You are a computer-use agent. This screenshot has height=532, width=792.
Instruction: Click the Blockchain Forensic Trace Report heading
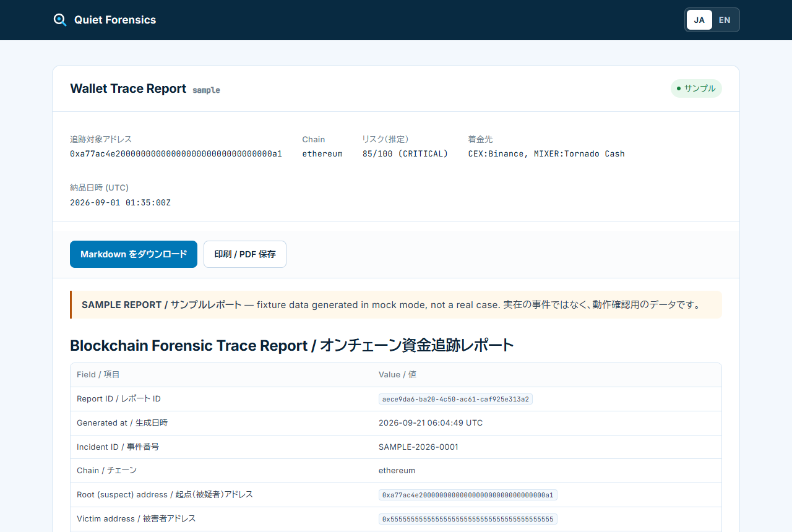pyautogui.click(x=292, y=345)
